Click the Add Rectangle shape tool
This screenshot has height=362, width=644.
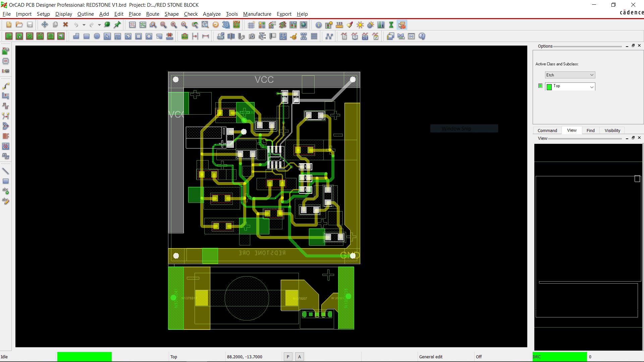[87, 36]
